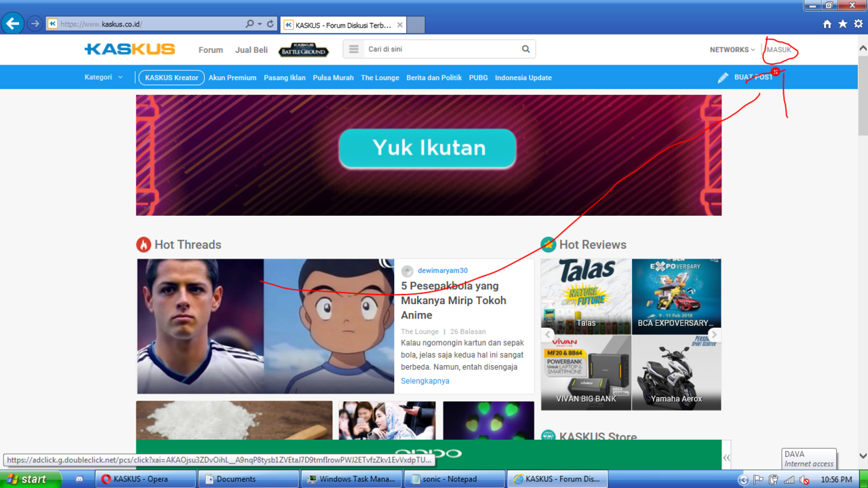Screen dimensions: 868x488
Task: Click The Lounge category under thread
Action: point(420,331)
